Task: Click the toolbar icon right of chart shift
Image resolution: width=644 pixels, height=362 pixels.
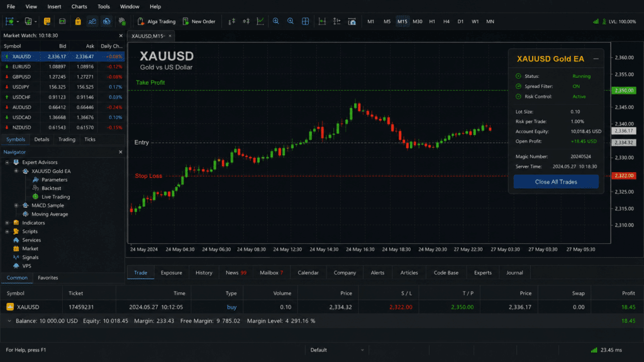Action: [x=352, y=21]
